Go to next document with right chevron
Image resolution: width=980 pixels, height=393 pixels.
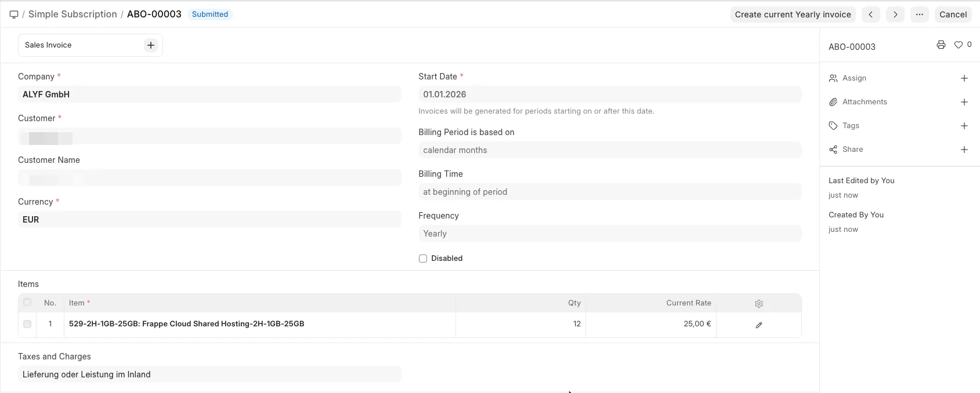(895, 14)
